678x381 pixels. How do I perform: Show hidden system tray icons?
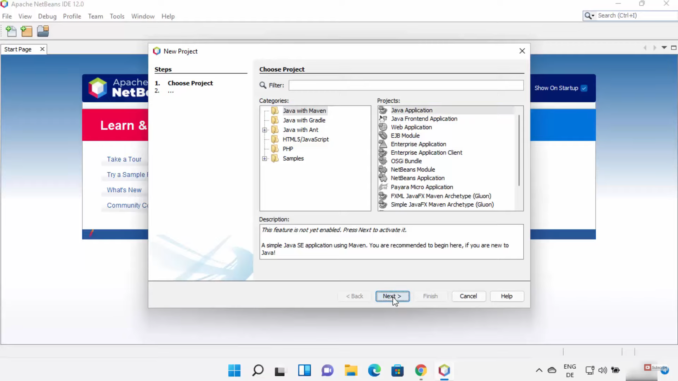point(539,370)
